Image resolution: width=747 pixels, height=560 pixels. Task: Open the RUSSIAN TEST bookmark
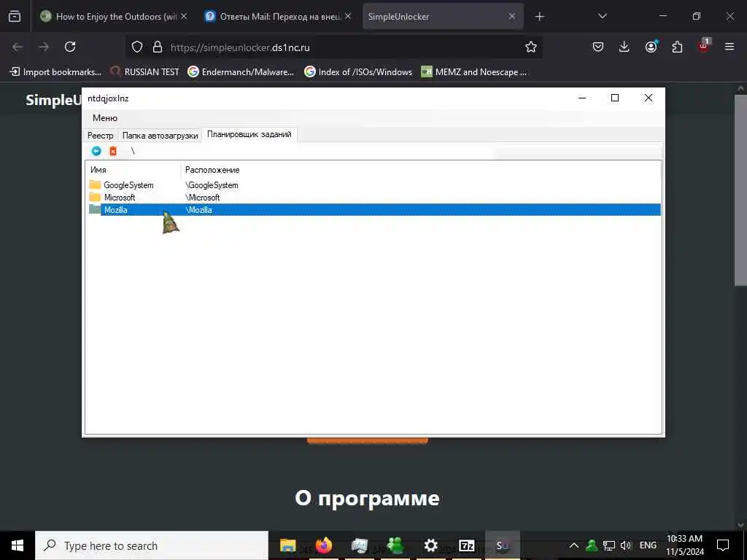144,72
